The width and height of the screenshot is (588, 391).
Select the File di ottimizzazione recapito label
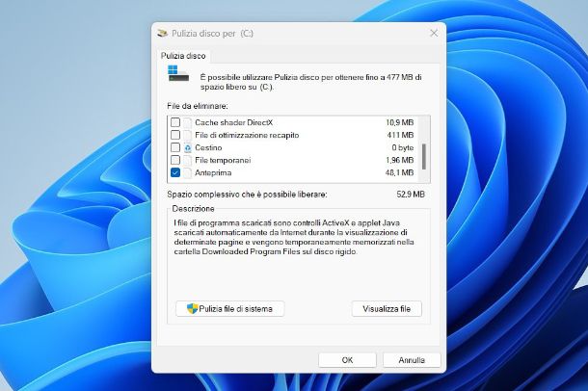pos(247,135)
